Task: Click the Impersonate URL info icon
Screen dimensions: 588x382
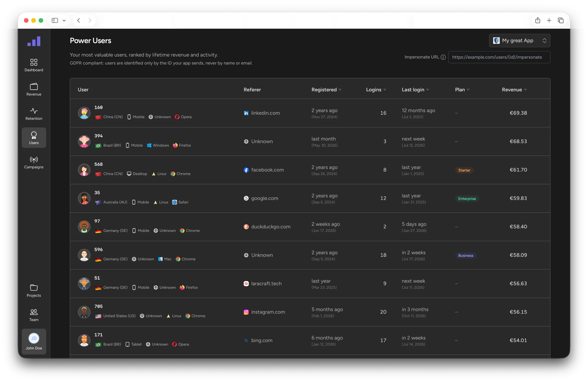Action: [443, 57]
